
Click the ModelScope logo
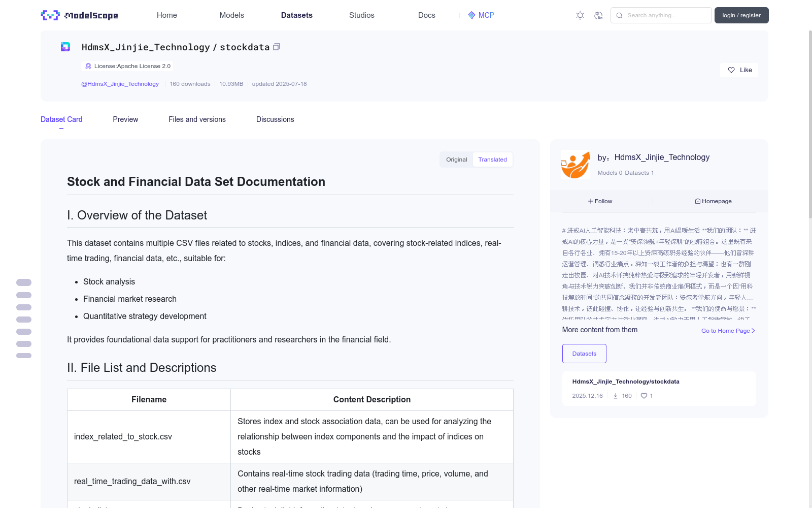(x=79, y=15)
